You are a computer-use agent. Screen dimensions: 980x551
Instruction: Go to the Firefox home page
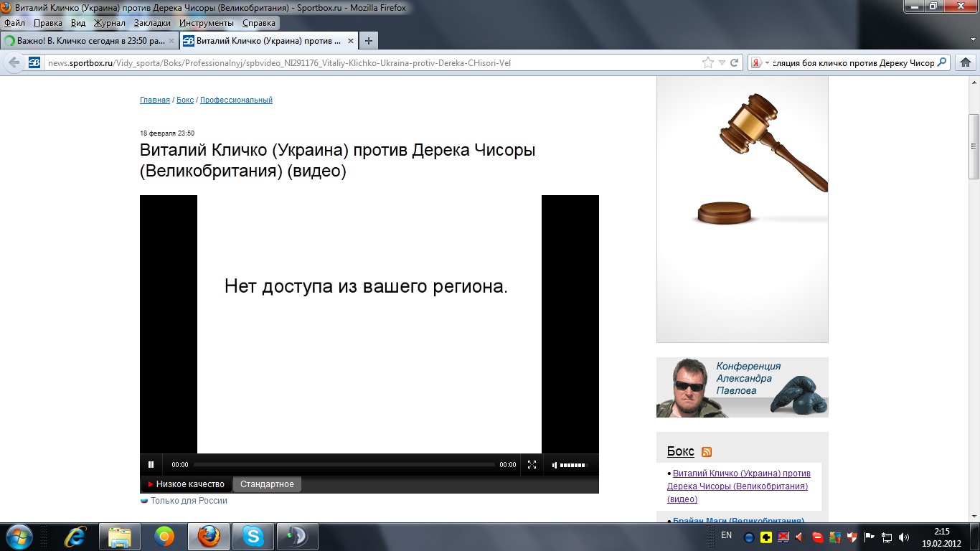click(x=965, y=63)
